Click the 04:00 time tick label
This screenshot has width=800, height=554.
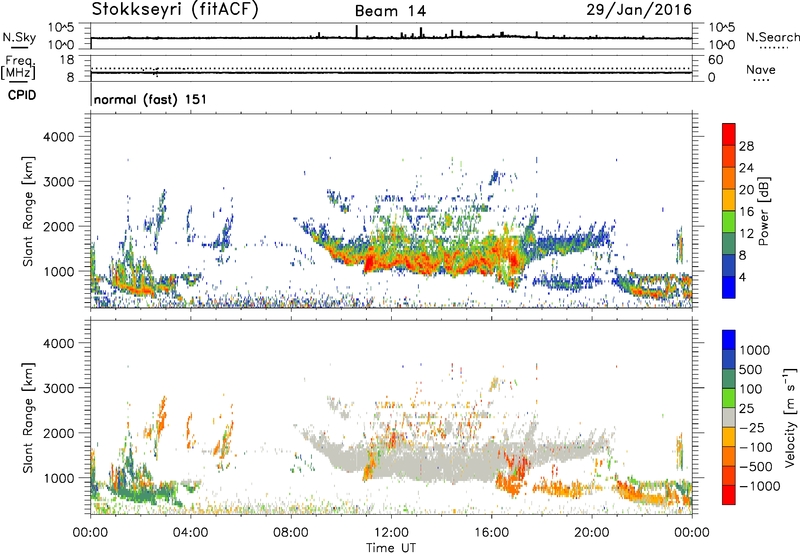click(x=190, y=533)
